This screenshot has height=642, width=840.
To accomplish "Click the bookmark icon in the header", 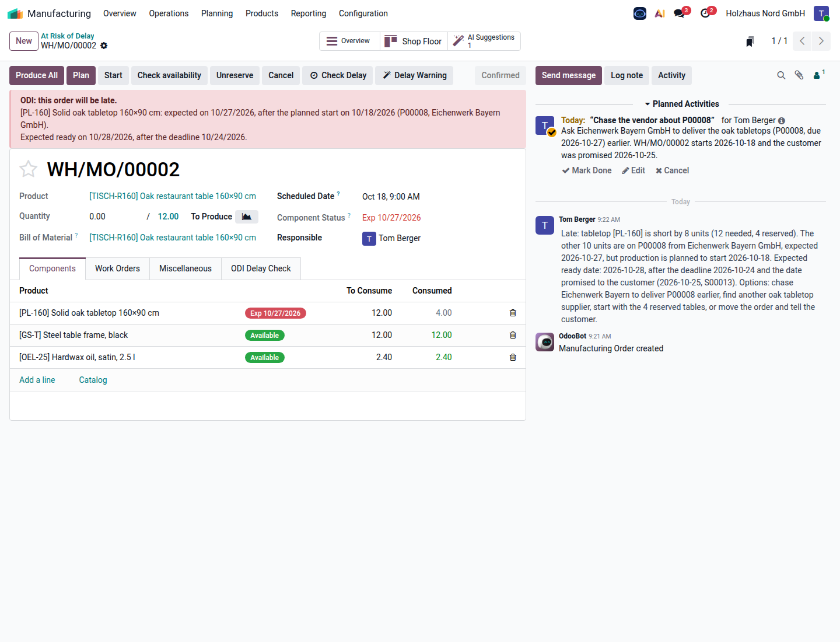I will (750, 41).
